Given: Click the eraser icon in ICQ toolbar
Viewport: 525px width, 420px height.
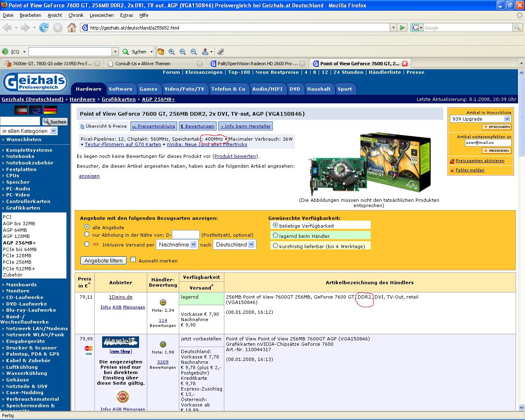Looking at the screenshot, I should [221, 52].
